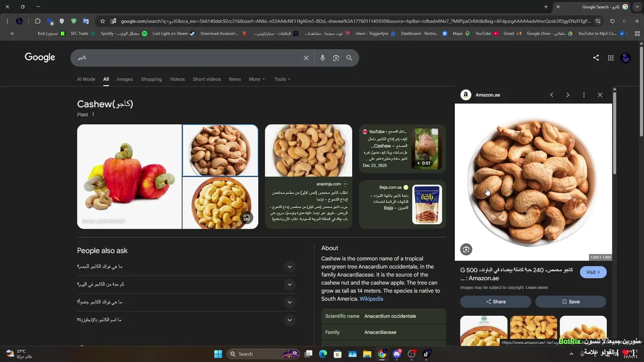The height and width of the screenshot is (362, 644).
Task: Open the Google account avatar
Action: tap(625, 58)
